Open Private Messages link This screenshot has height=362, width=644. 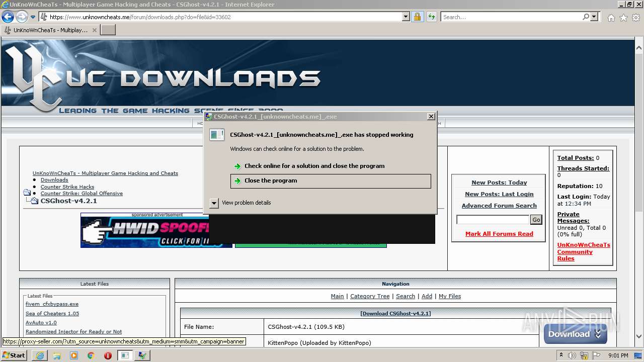point(573,218)
